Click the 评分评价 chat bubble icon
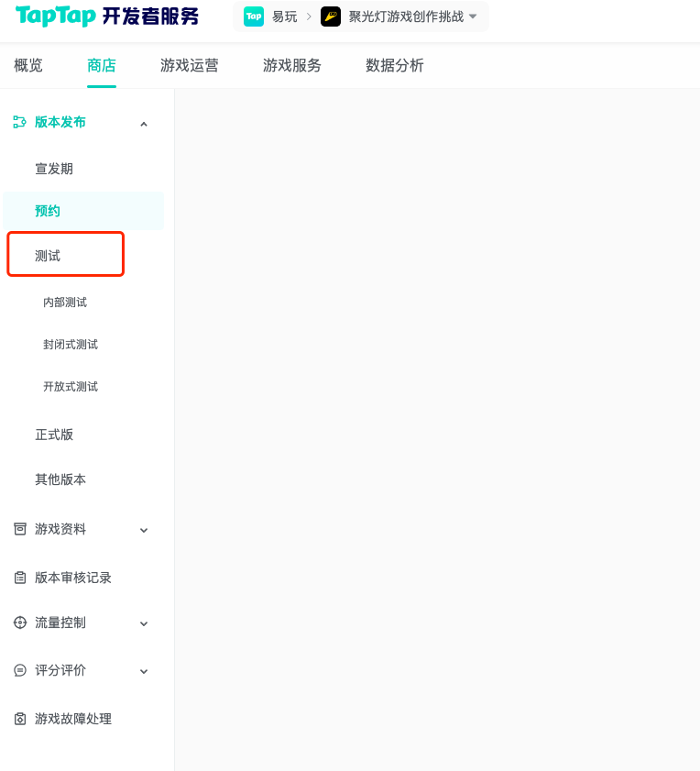The image size is (700, 771). pos(20,670)
